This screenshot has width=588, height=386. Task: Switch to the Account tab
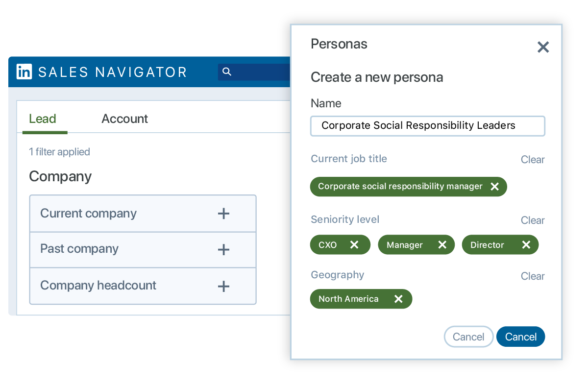(124, 119)
